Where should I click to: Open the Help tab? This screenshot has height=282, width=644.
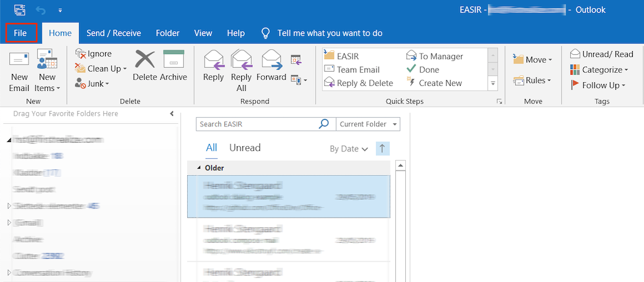[x=236, y=33]
